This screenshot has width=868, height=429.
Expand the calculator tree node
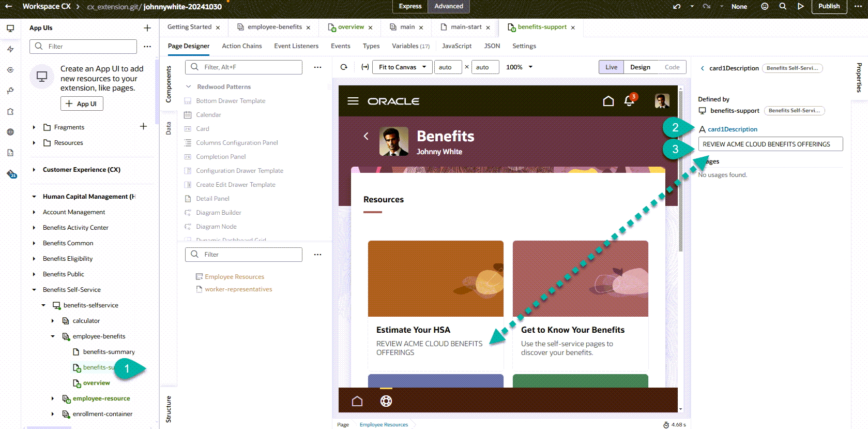click(x=53, y=321)
